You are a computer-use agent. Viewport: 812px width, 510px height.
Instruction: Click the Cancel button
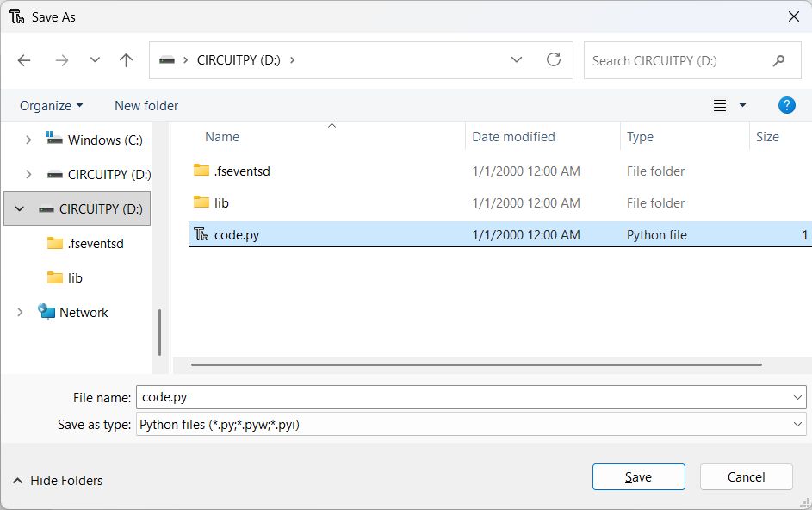pyautogui.click(x=746, y=476)
